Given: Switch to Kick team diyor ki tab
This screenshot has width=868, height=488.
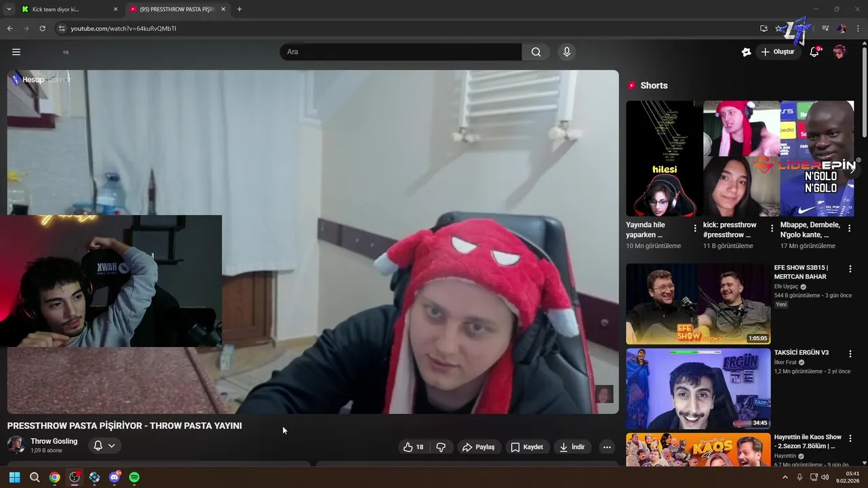Looking at the screenshot, I should point(68,9).
